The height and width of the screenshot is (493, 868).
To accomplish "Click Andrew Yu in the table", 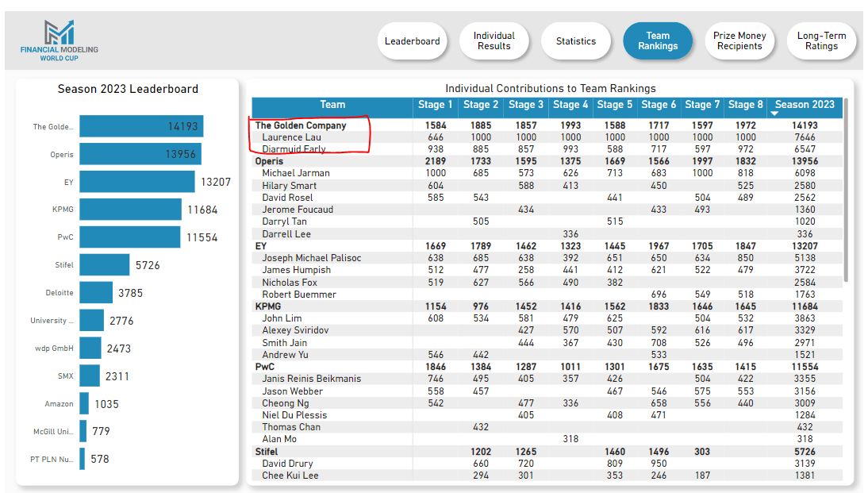I will [285, 355].
